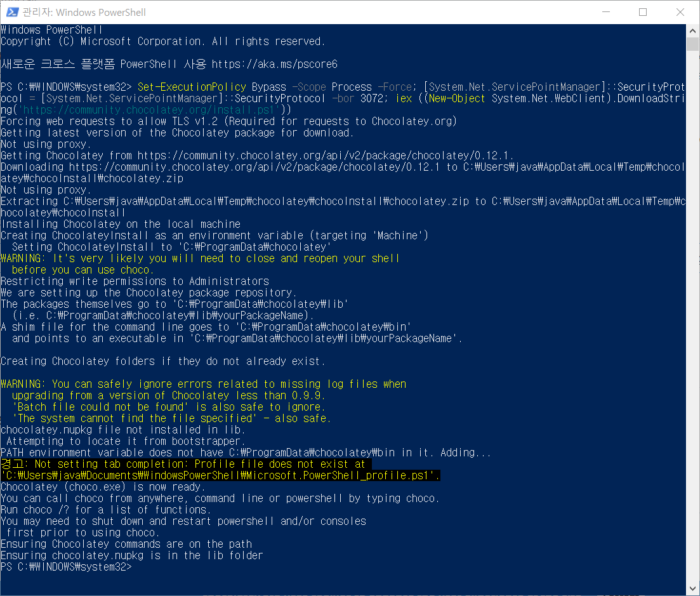
Task: Click the vertical scrollbar thumb
Action: coord(692,44)
